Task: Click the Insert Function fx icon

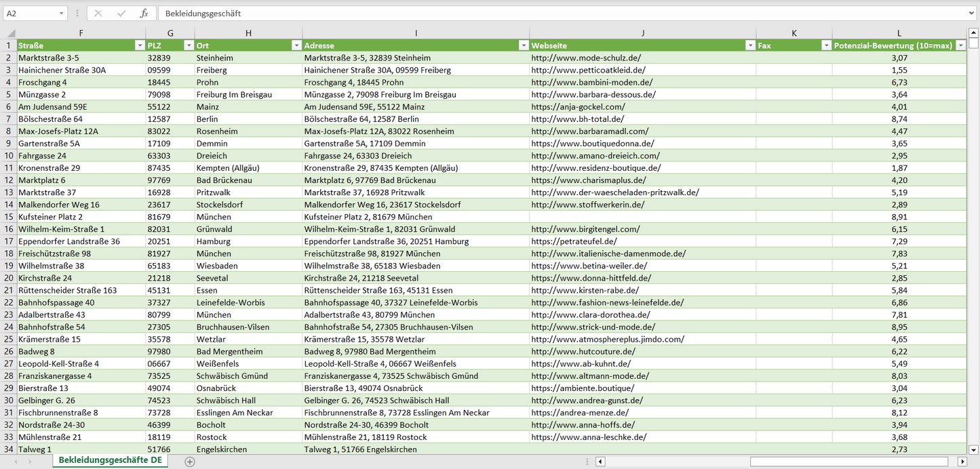Action: pyautogui.click(x=144, y=14)
